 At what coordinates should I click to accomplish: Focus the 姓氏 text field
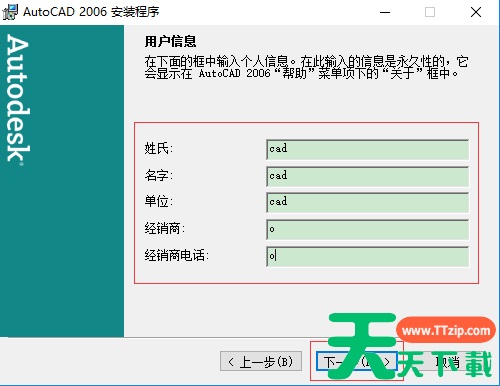(x=368, y=149)
